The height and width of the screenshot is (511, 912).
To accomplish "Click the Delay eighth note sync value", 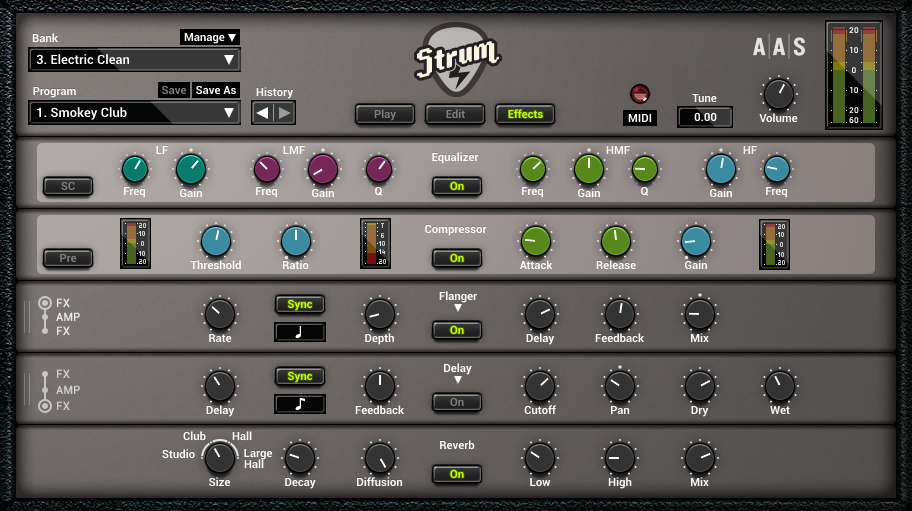I will 300,404.
